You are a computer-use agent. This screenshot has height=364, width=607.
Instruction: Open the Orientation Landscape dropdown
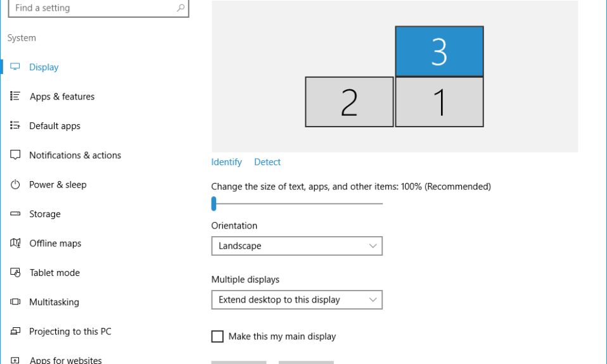point(297,246)
